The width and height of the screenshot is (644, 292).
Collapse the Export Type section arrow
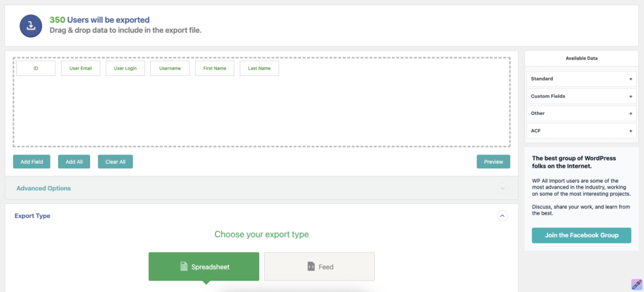[502, 216]
